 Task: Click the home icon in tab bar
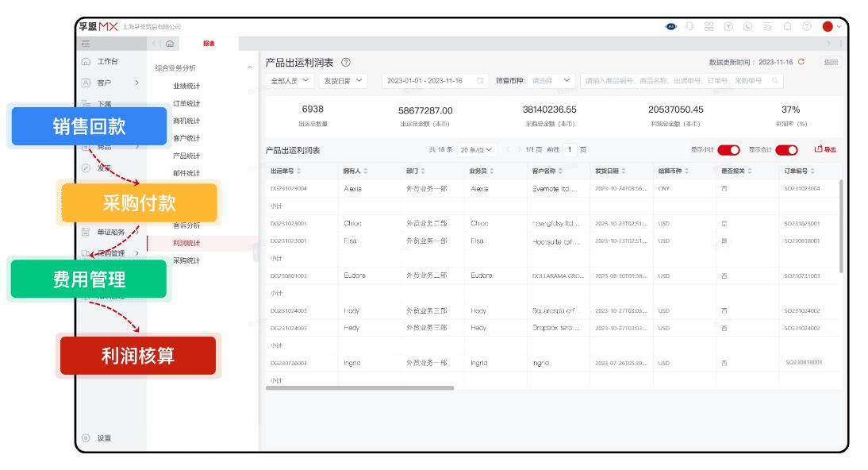[x=169, y=44]
